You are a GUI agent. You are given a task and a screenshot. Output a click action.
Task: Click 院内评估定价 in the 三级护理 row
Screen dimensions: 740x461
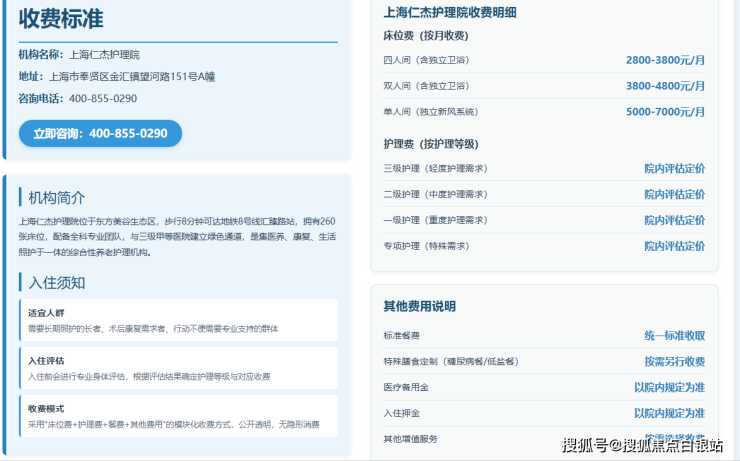(x=675, y=168)
